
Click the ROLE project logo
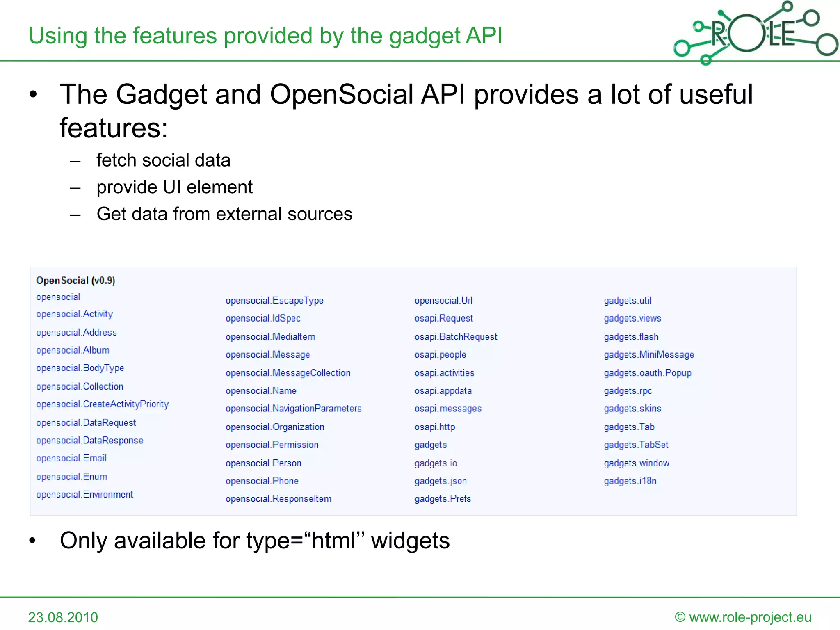pos(756,33)
